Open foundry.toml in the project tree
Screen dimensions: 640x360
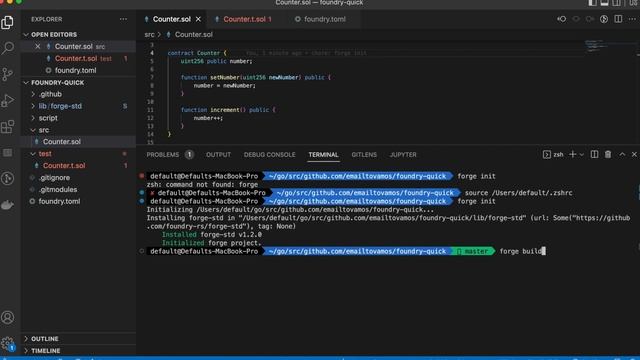[59, 201]
